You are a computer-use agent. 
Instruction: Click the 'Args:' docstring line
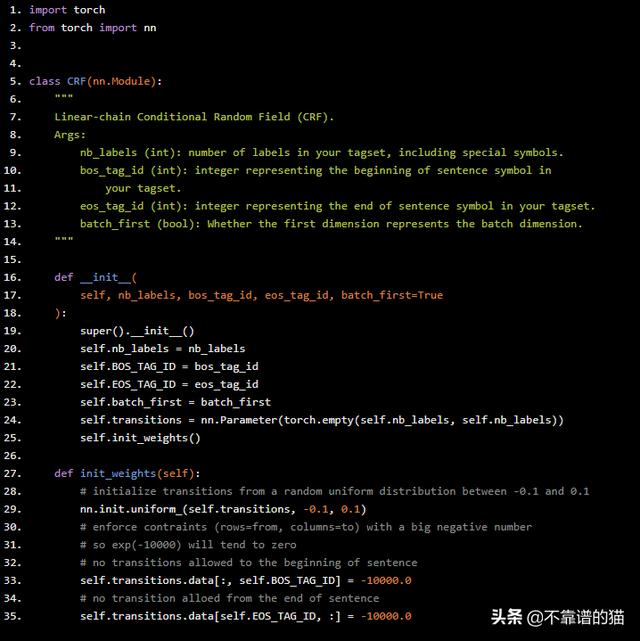[x=70, y=135]
